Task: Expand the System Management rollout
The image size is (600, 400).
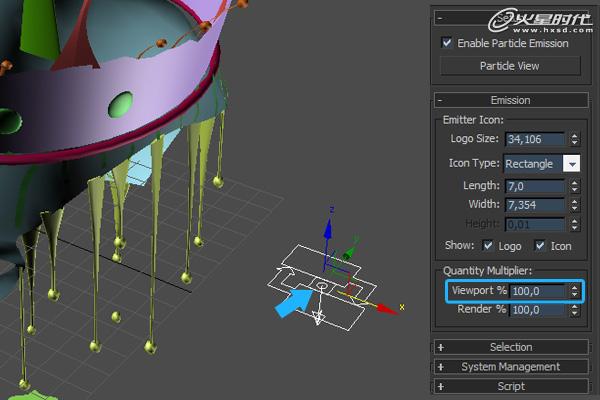Action: (x=511, y=366)
